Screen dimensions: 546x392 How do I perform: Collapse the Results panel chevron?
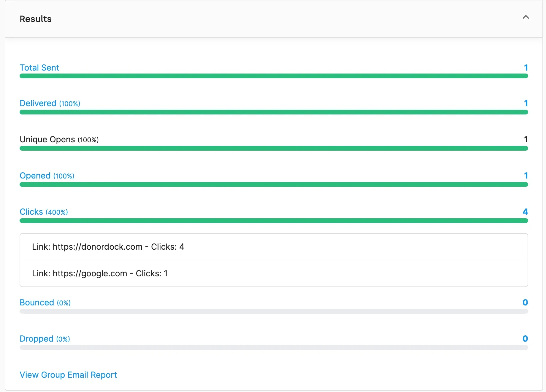point(526,17)
